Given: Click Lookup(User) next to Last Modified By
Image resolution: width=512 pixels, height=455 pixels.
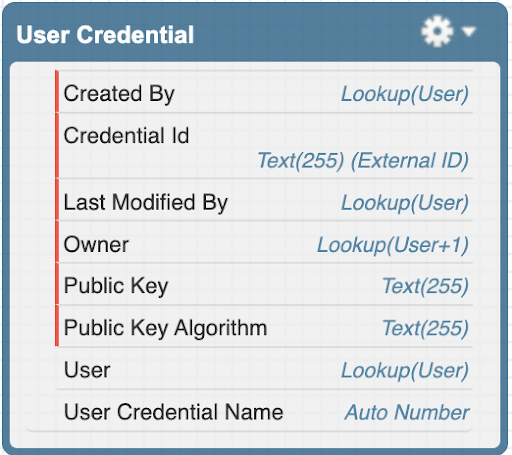Looking at the screenshot, I should coord(405,203).
